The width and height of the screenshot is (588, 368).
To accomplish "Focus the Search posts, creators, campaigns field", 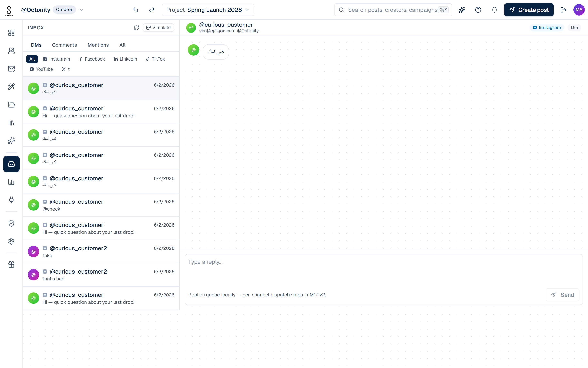I will pos(393,10).
